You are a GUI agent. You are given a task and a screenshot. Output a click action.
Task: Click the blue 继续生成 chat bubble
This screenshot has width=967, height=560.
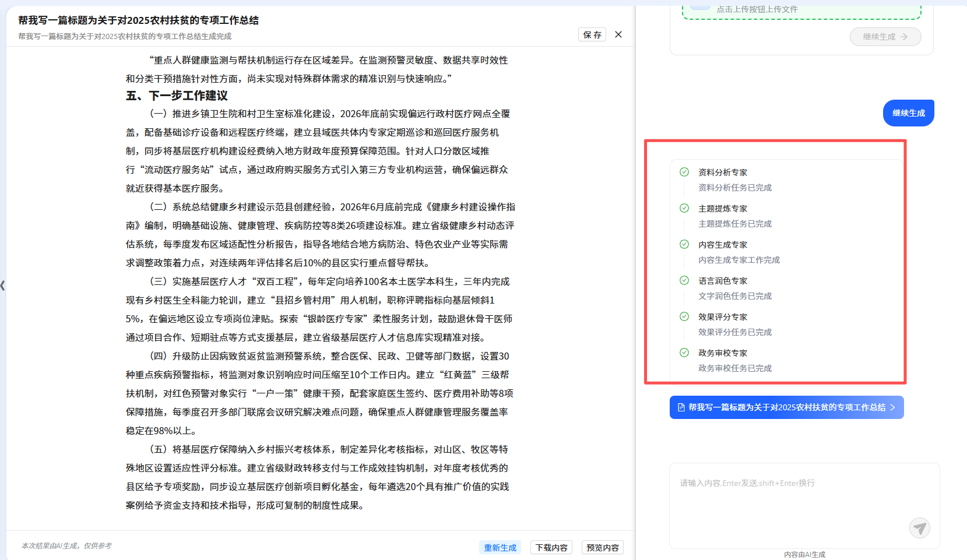(x=908, y=113)
